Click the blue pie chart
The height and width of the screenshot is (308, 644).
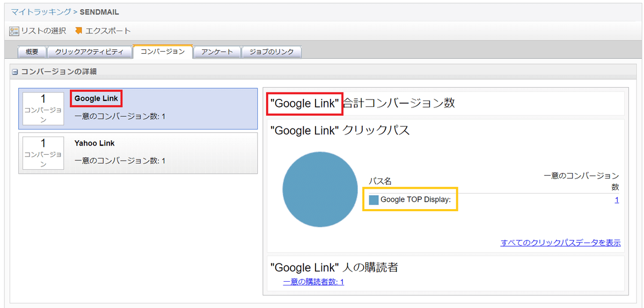[320, 189]
